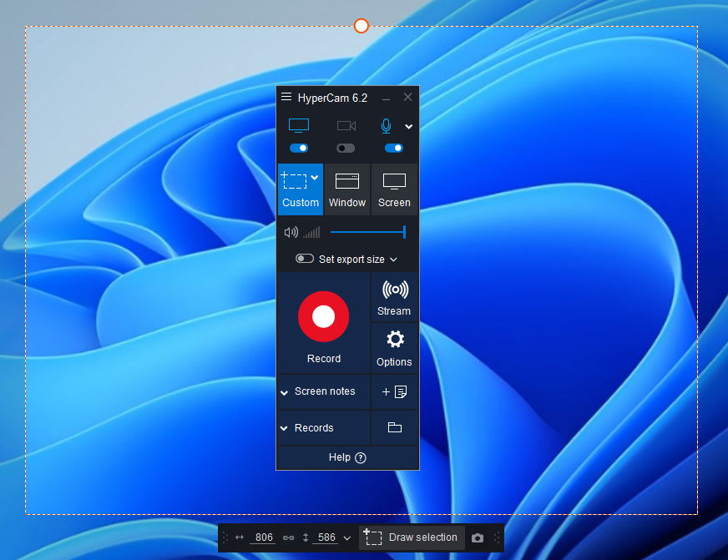This screenshot has height=560, width=728.
Task: Open the HyperCam hamburger menu
Action: (286, 97)
